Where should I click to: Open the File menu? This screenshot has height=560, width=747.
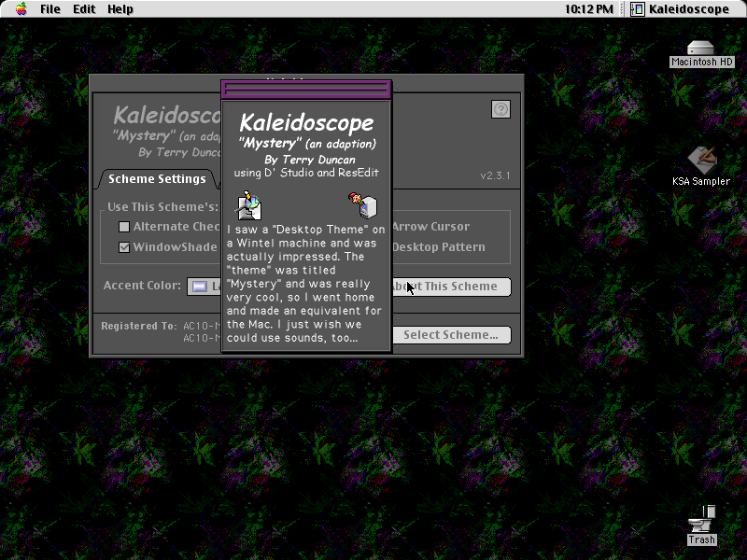pyautogui.click(x=50, y=9)
